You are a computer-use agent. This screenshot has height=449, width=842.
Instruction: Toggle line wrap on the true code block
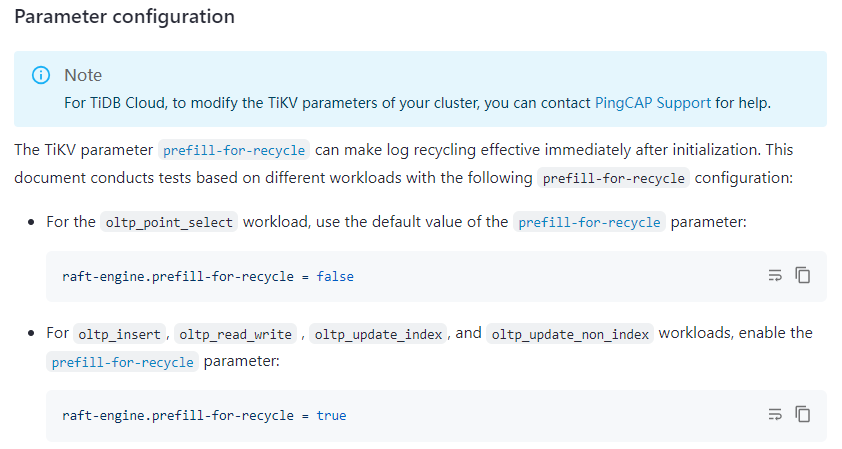pyautogui.click(x=775, y=414)
